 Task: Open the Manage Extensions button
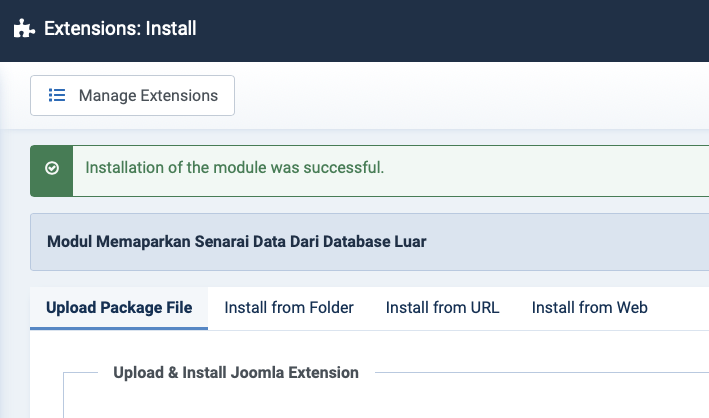coord(132,96)
